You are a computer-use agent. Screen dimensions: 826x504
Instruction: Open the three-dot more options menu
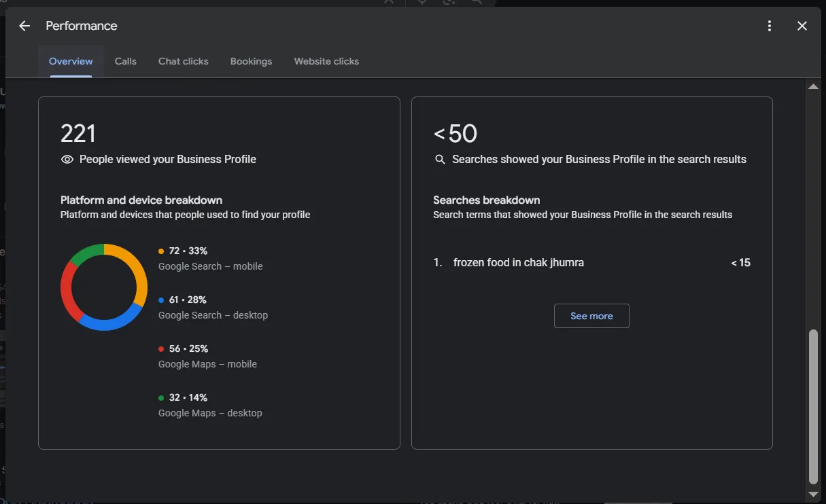pyautogui.click(x=770, y=26)
